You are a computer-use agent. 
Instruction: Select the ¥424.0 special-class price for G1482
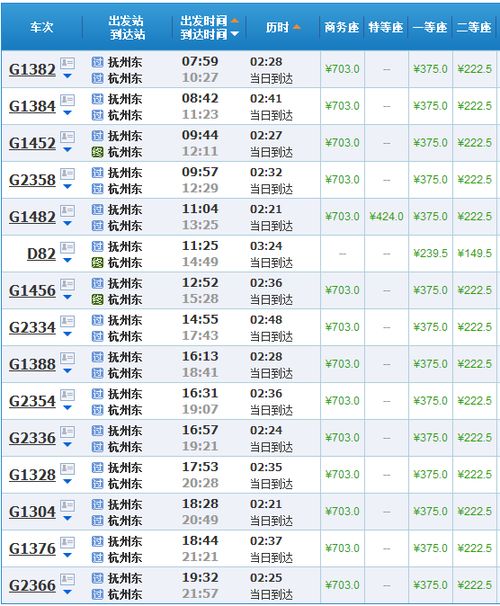point(386,216)
